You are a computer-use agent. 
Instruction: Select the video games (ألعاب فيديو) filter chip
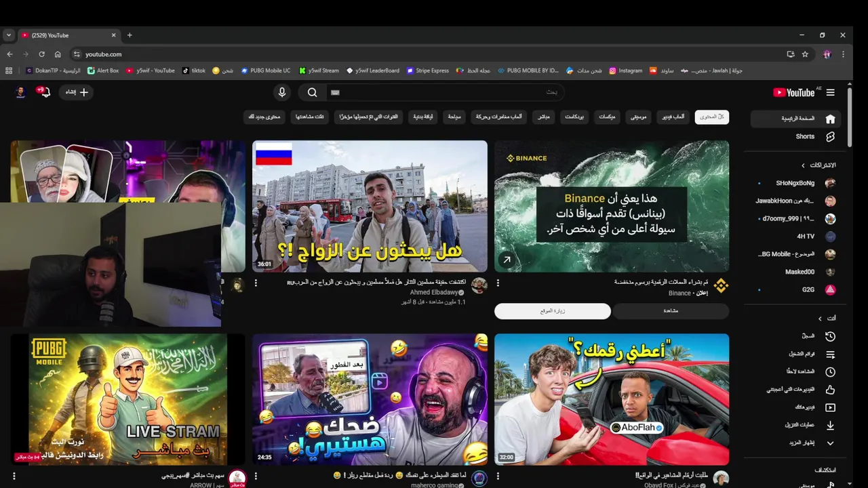[x=673, y=117]
